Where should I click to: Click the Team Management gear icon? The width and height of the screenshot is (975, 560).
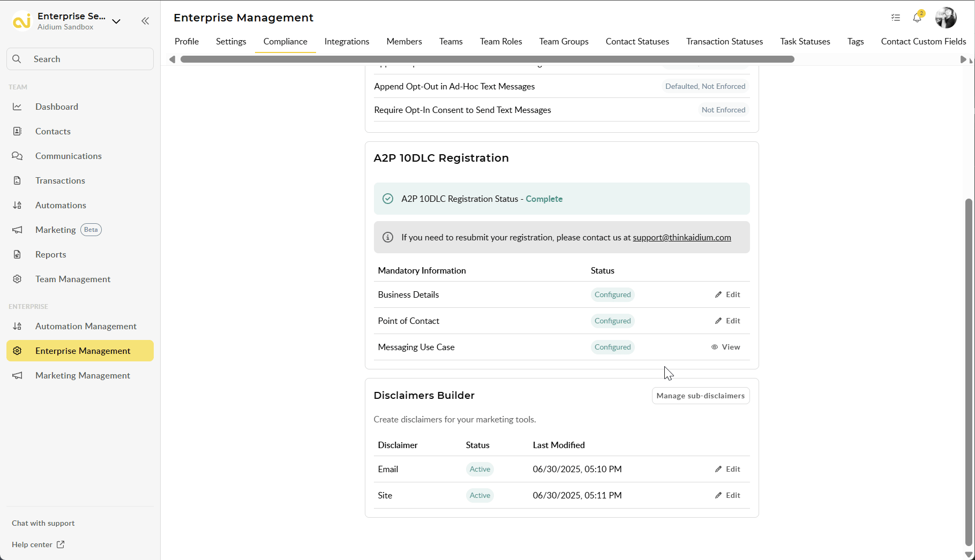click(x=17, y=279)
